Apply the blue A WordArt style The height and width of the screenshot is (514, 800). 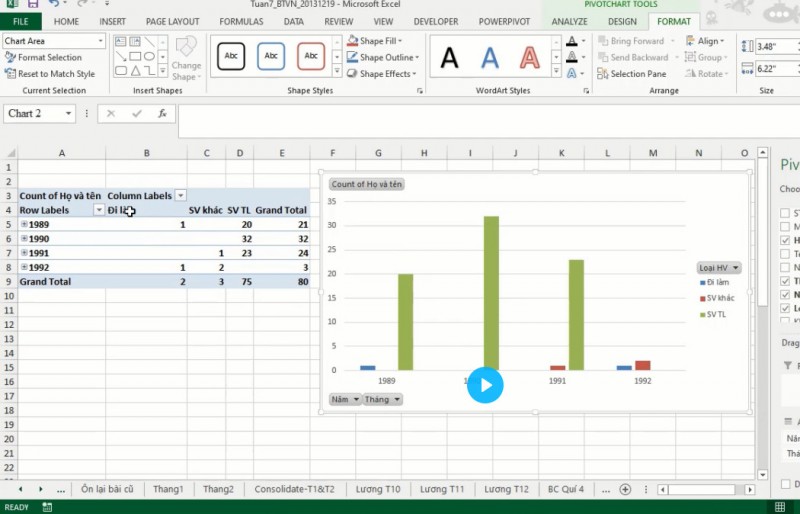(x=490, y=58)
